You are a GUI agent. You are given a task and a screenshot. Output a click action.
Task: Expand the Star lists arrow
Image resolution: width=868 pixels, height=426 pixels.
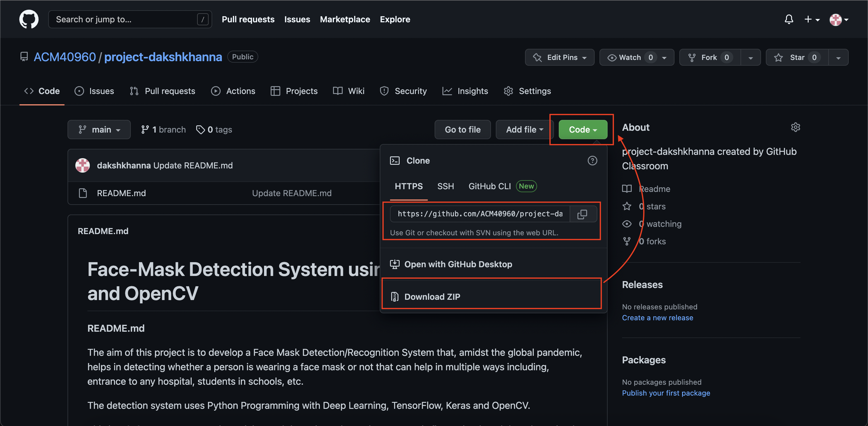click(838, 57)
